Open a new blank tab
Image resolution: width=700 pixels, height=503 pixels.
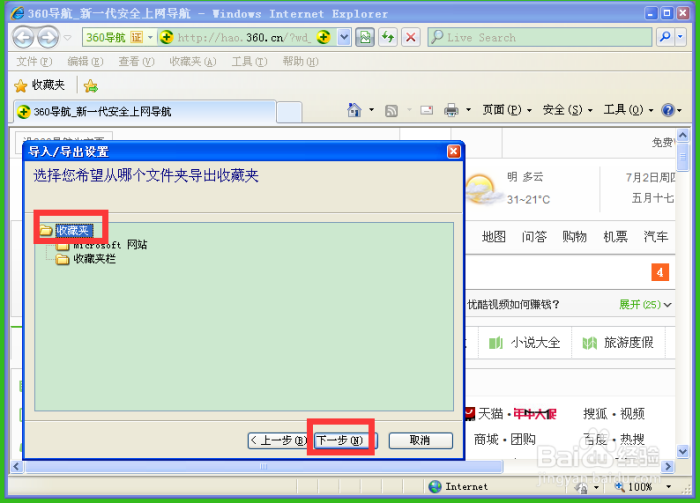point(289,112)
